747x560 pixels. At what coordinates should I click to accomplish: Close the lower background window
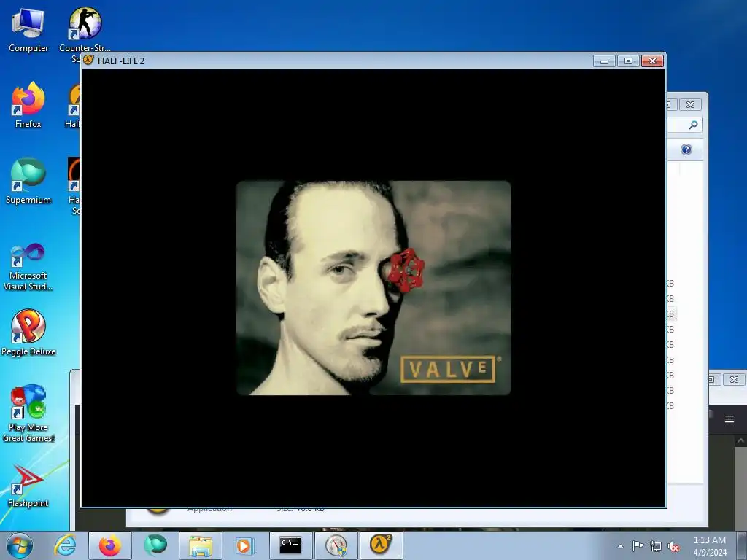(x=734, y=379)
